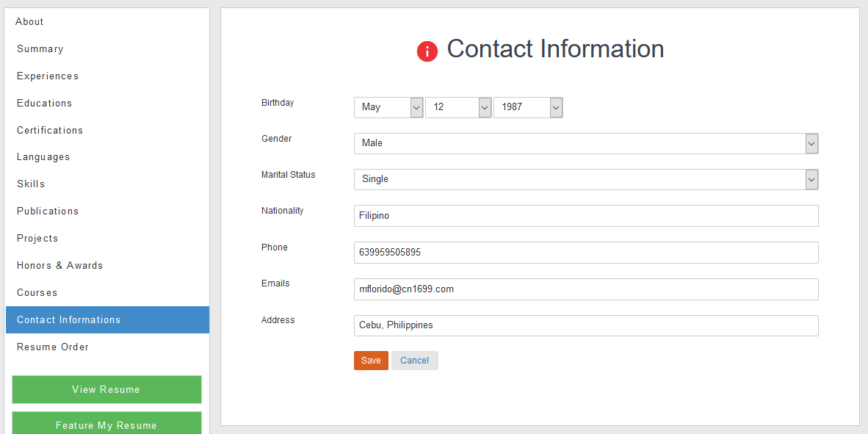Click the Nationality text field

(585, 216)
